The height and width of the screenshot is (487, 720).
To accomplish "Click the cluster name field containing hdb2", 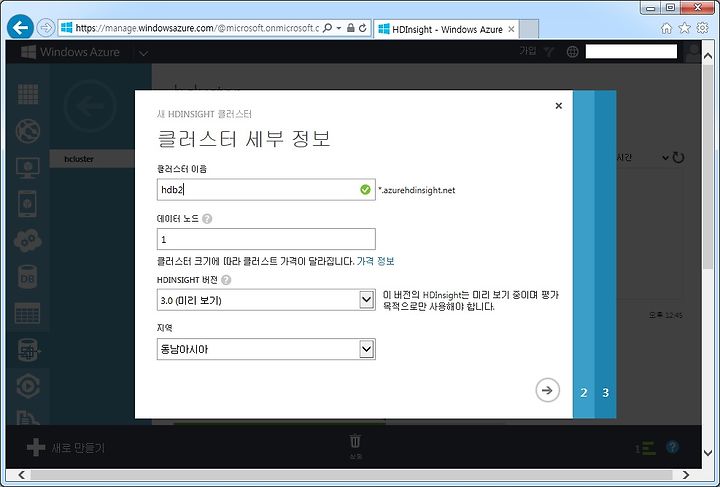I will 266,190.
